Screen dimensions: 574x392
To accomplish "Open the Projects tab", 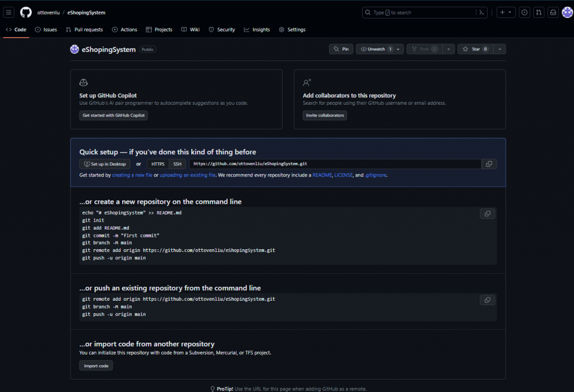I will [159, 30].
